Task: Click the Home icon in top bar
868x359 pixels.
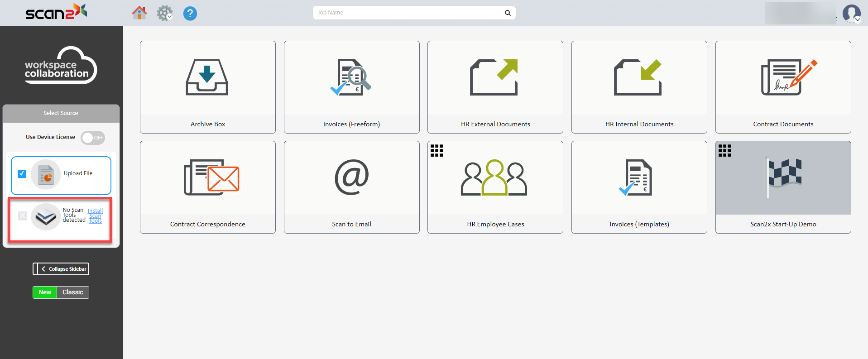Action: tap(139, 13)
